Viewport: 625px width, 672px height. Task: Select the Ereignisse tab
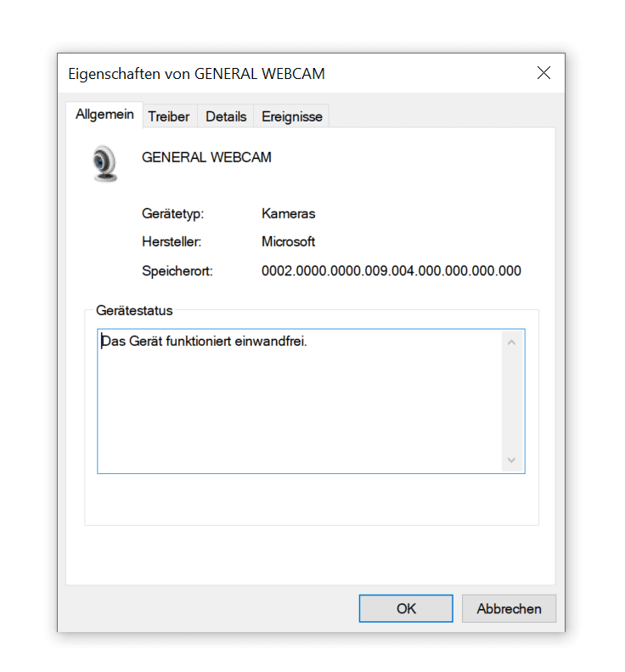(x=292, y=116)
